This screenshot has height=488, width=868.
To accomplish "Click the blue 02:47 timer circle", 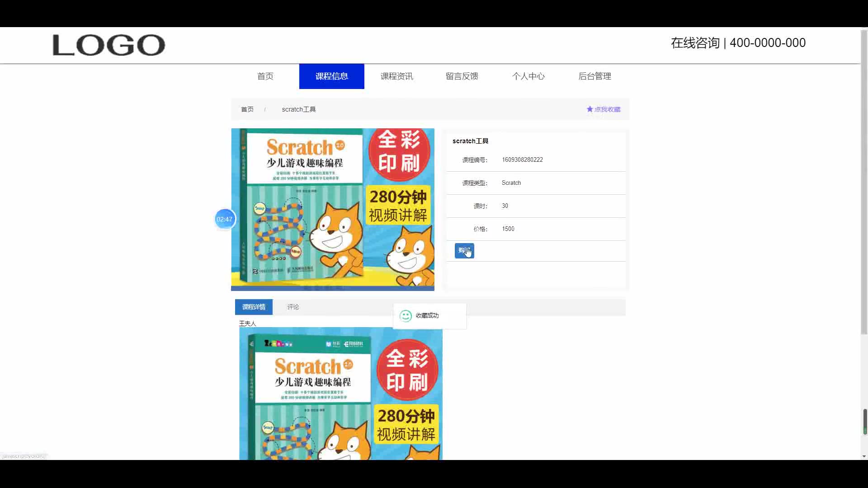I will pyautogui.click(x=225, y=219).
